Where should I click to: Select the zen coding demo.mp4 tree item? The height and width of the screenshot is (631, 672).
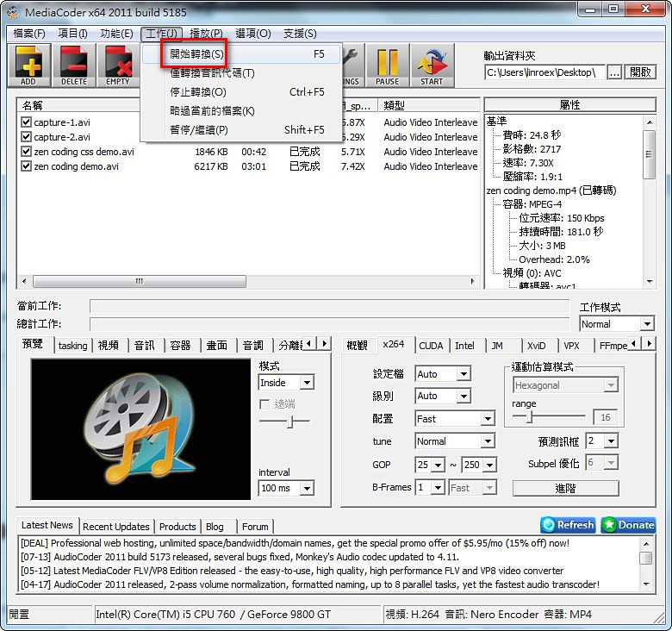551,191
